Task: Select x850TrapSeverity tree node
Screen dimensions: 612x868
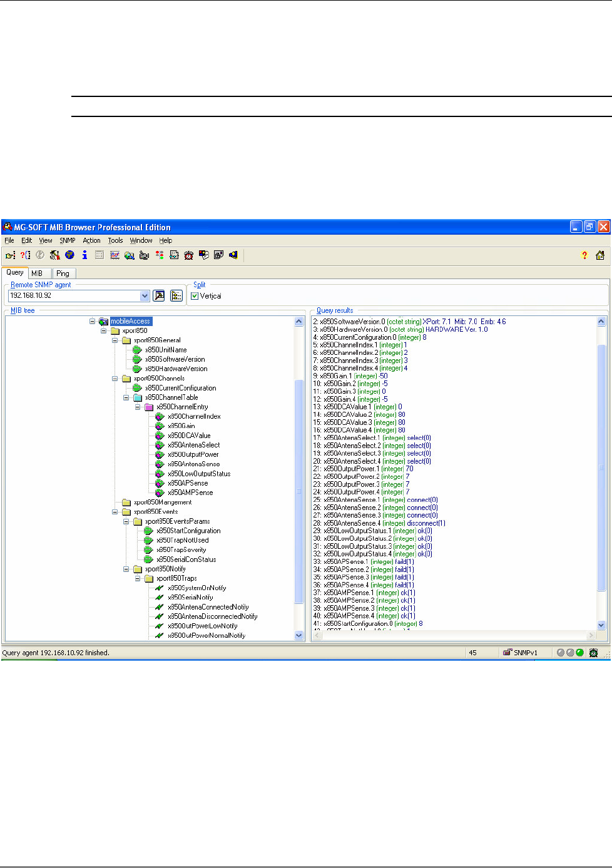Action: (181, 550)
